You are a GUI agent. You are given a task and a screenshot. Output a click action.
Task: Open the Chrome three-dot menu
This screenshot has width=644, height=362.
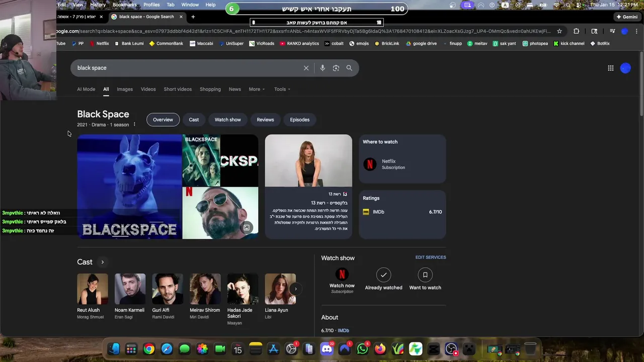click(x=636, y=31)
